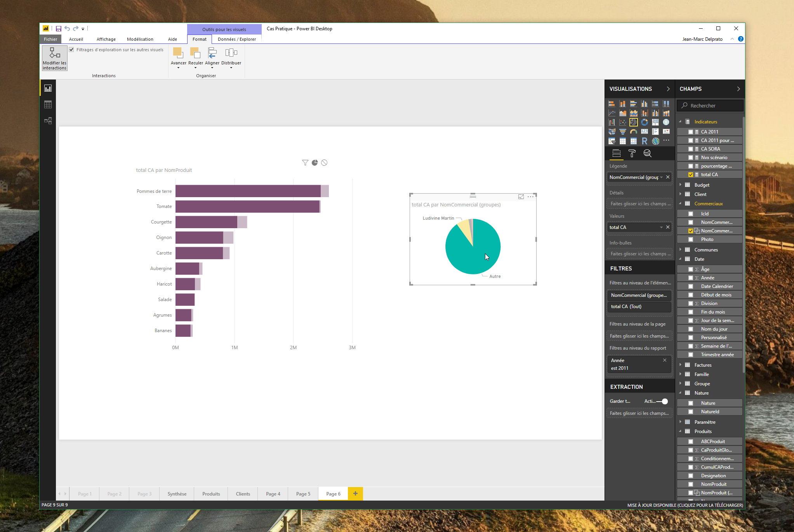
Task: Set bar chart interaction to None
Action: click(324, 163)
